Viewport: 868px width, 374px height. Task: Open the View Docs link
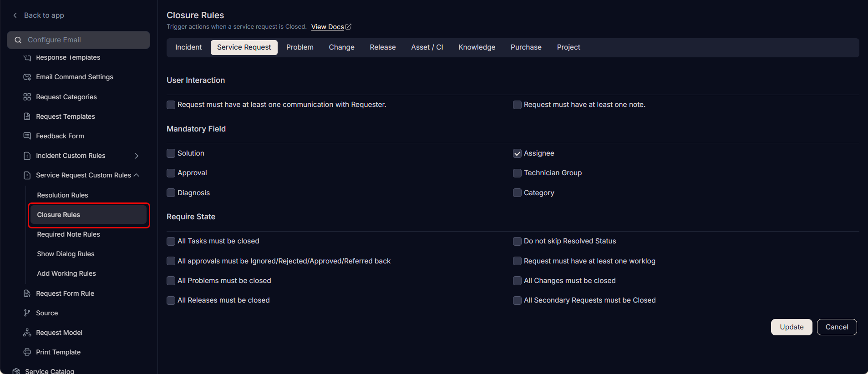click(328, 27)
